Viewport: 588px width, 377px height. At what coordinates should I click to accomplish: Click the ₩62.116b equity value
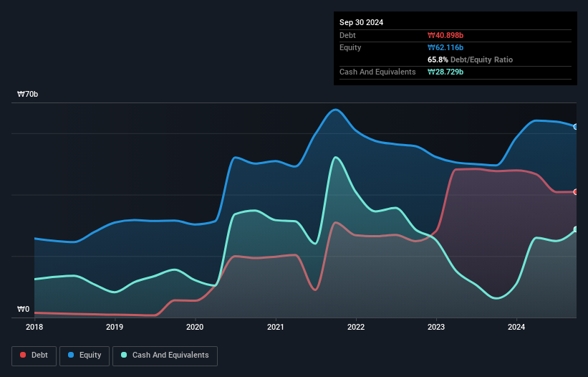tap(445, 47)
